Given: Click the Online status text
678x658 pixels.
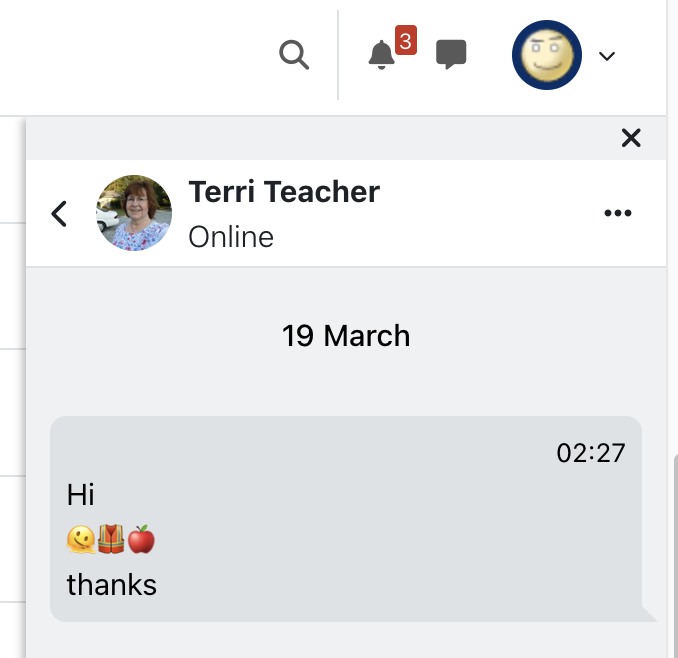Looking at the screenshot, I should tap(231, 237).
